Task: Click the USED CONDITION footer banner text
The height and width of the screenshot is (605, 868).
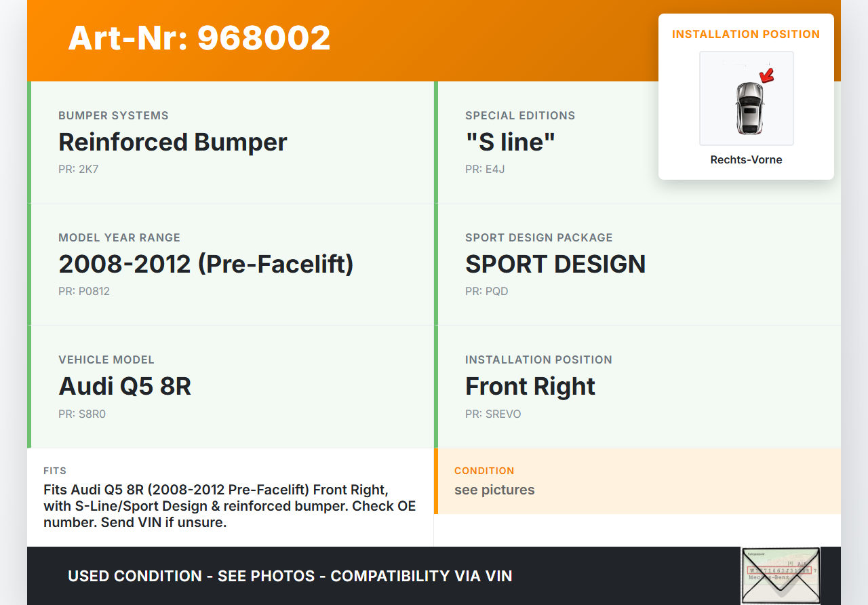Action: (290, 577)
